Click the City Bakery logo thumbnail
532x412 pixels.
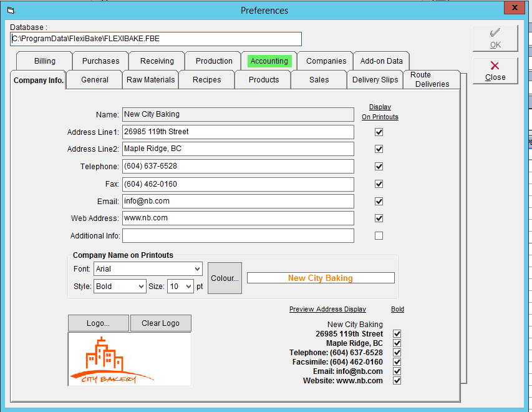coord(130,359)
